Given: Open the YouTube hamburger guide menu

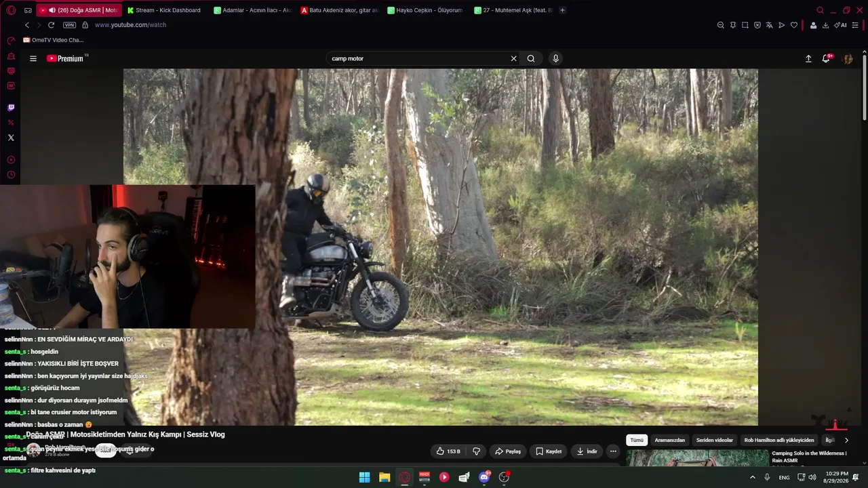Looking at the screenshot, I should (33, 58).
